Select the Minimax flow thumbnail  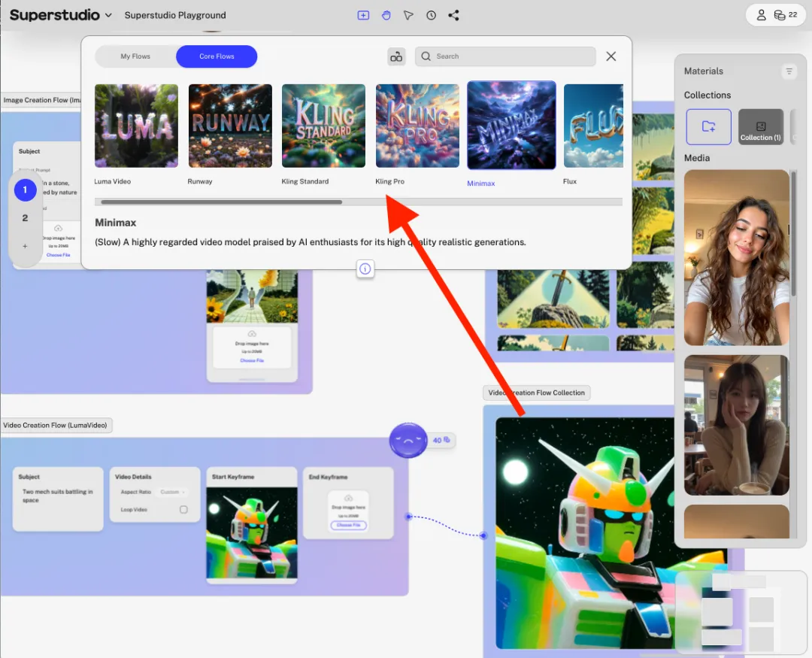coord(512,125)
